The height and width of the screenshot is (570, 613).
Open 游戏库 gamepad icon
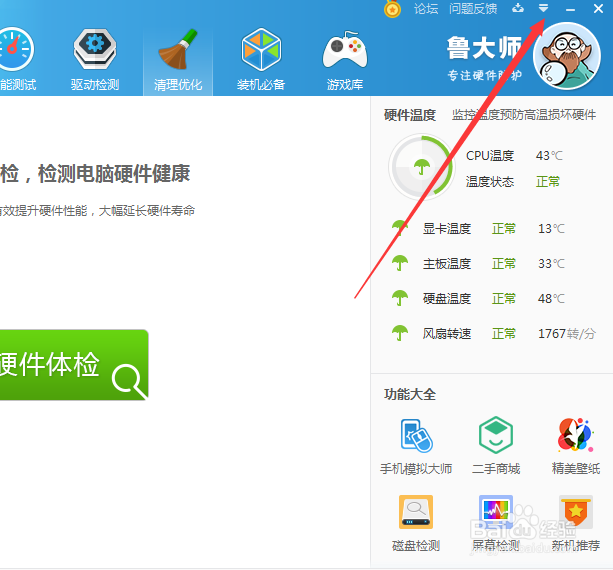(x=345, y=50)
